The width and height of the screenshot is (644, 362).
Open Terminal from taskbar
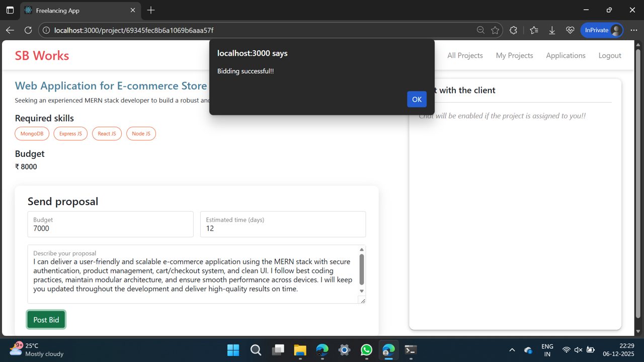[x=411, y=350]
